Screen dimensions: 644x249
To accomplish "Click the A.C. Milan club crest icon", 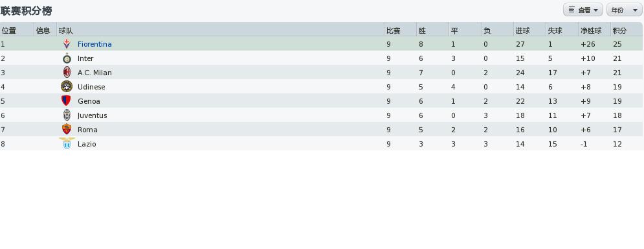I will point(67,73).
